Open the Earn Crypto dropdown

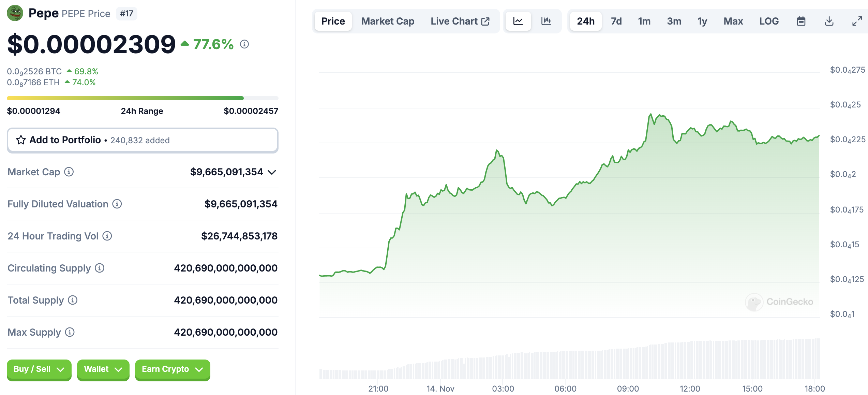click(172, 369)
